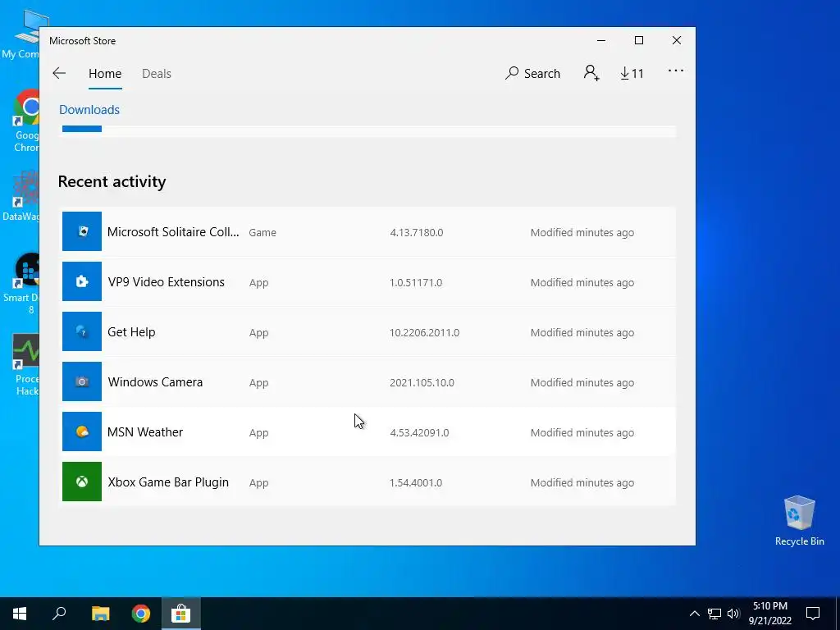The width and height of the screenshot is (840, 630).
Task: Click the Game type label for Solitaire
Action: (262, 232)
